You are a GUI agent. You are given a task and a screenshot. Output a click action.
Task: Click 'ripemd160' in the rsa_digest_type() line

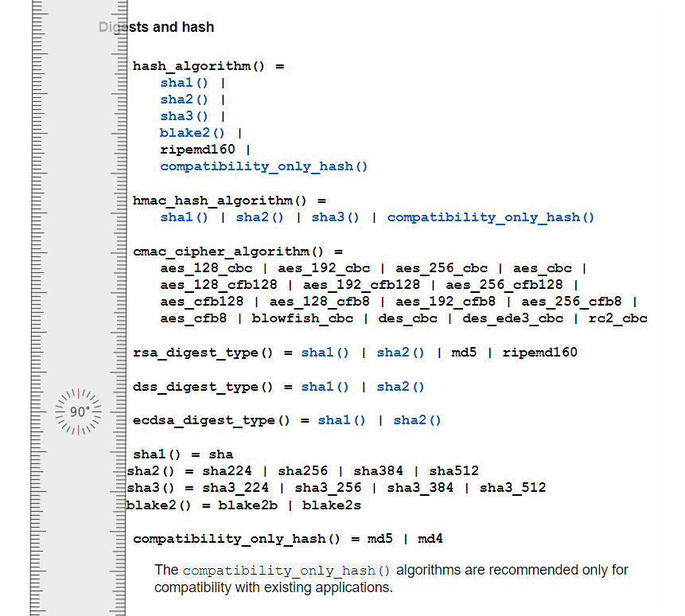540,353
